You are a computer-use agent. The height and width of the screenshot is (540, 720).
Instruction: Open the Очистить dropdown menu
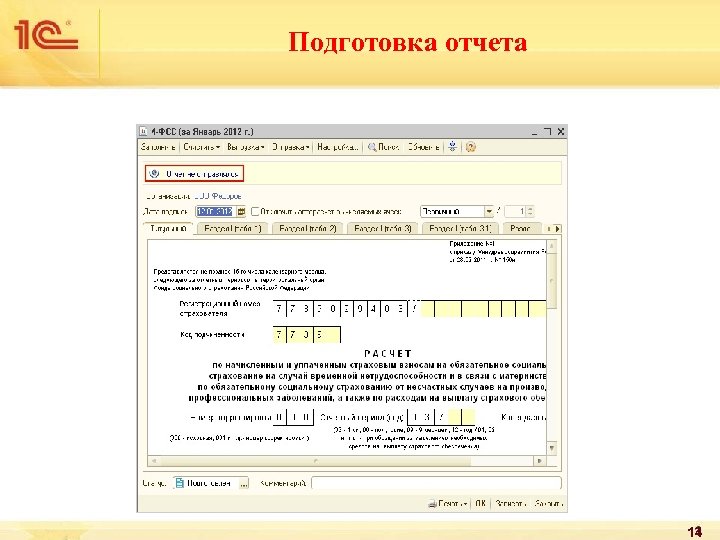click(x=202, y=147)
